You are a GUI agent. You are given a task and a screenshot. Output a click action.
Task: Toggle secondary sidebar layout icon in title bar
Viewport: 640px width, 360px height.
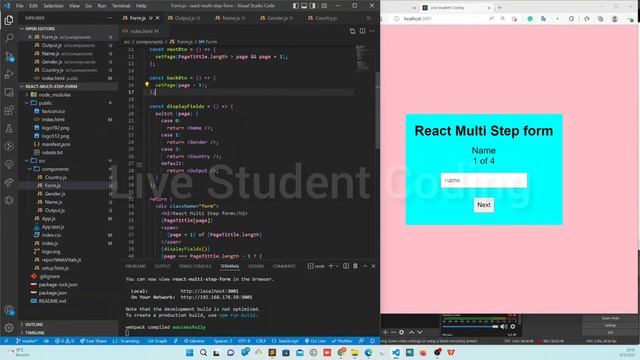pyautogui.click(x=312, y=6)
